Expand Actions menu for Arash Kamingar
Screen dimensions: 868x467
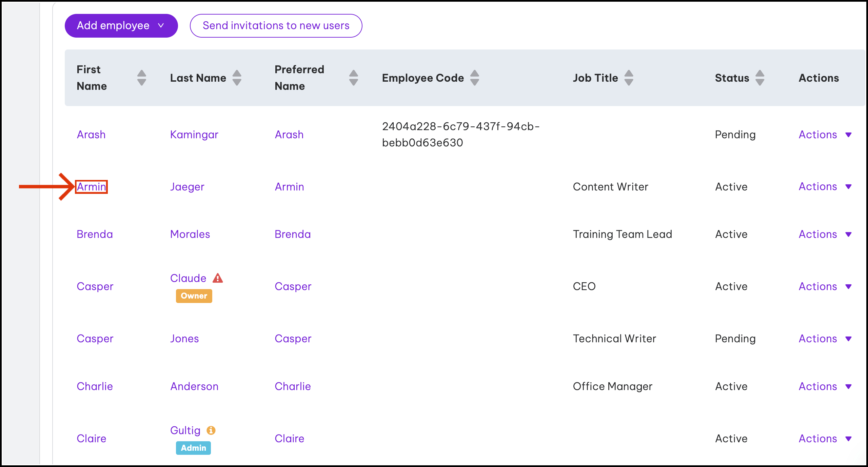[x=825, y=135]
